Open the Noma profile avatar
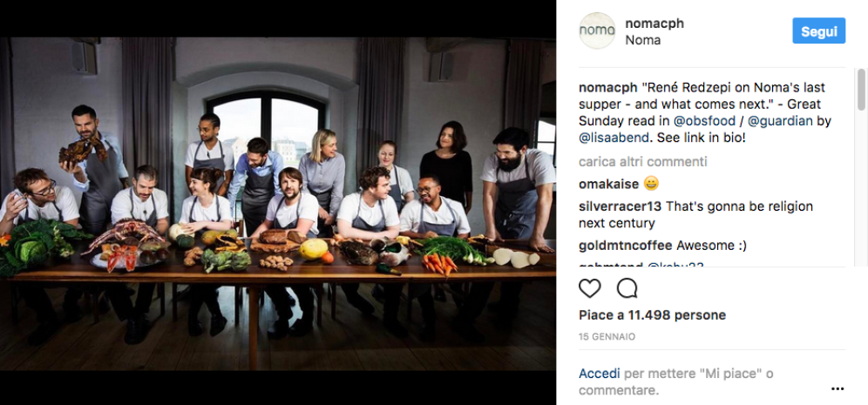 597,30
